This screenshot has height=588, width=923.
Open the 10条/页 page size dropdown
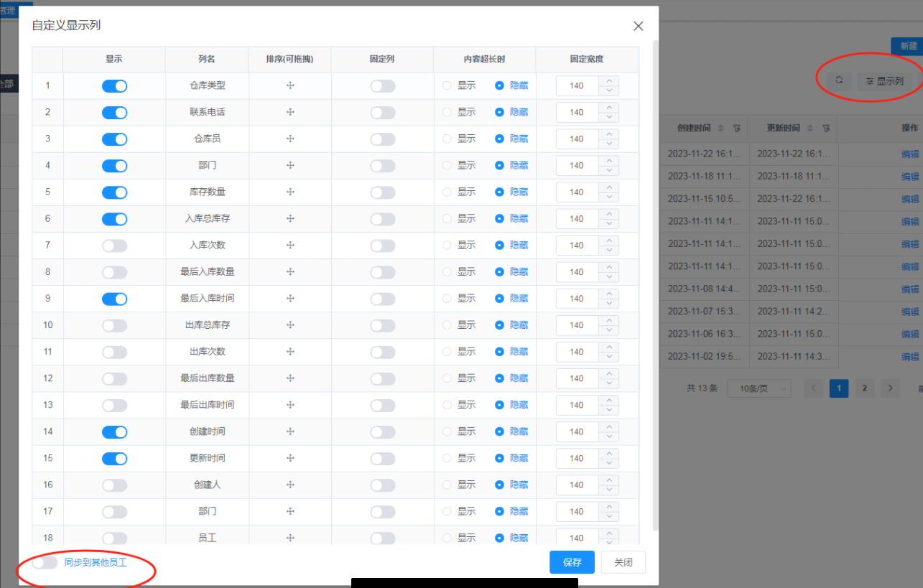point(759,388)
